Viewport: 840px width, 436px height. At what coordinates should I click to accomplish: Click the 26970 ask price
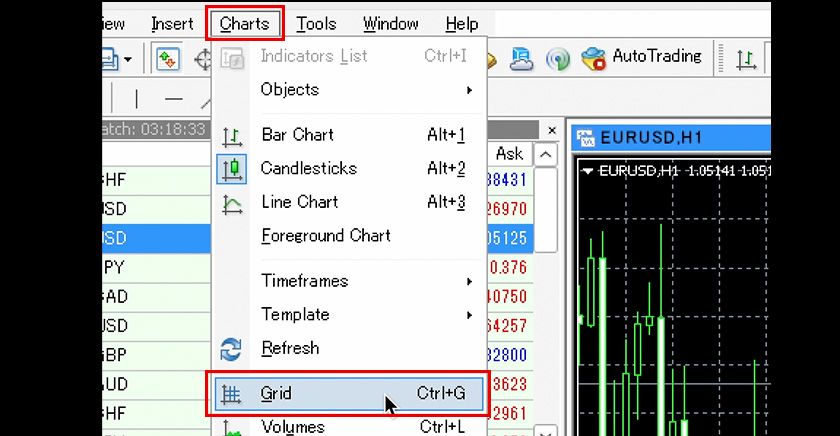507,209
